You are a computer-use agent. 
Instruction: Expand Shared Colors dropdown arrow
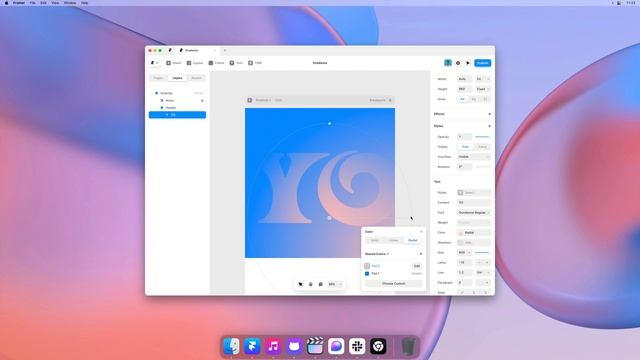point(388,254)
